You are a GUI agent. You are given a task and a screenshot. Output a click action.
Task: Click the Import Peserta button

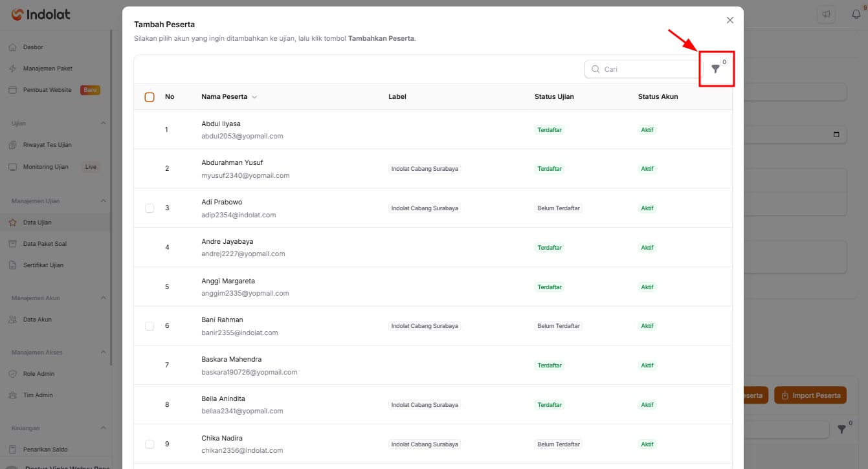(810, 395)
